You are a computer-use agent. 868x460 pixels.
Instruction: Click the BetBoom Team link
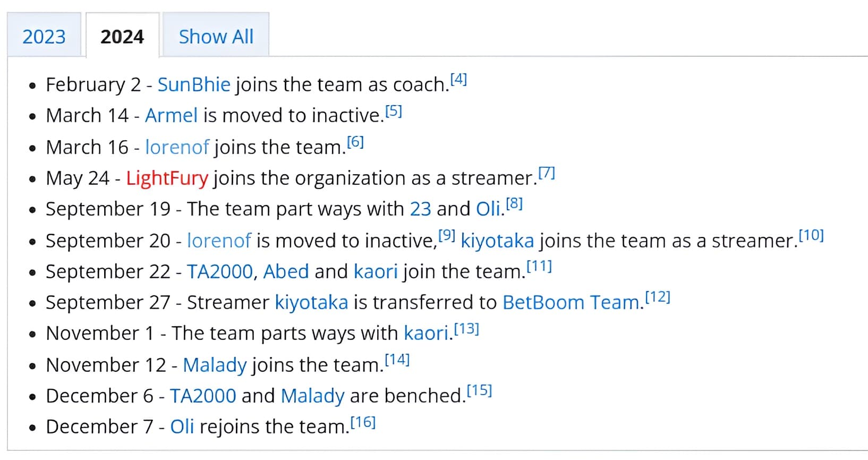[x=571, y=302]
